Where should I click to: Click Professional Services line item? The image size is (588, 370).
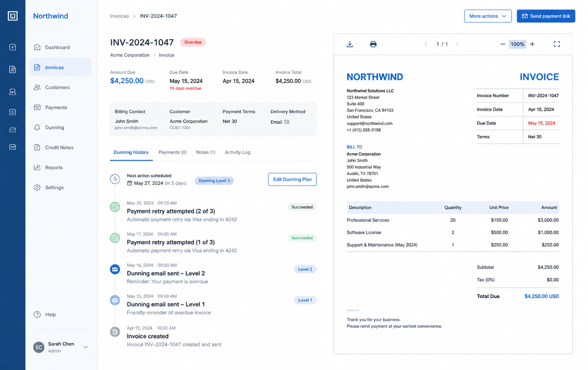[x=453, y=220]
